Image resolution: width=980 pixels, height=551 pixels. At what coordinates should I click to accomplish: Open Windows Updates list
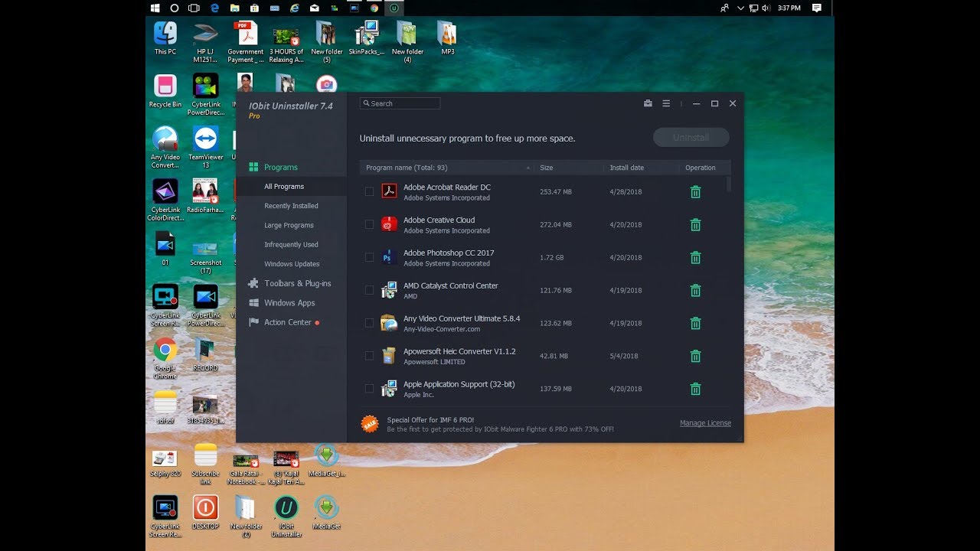point(291,264)
